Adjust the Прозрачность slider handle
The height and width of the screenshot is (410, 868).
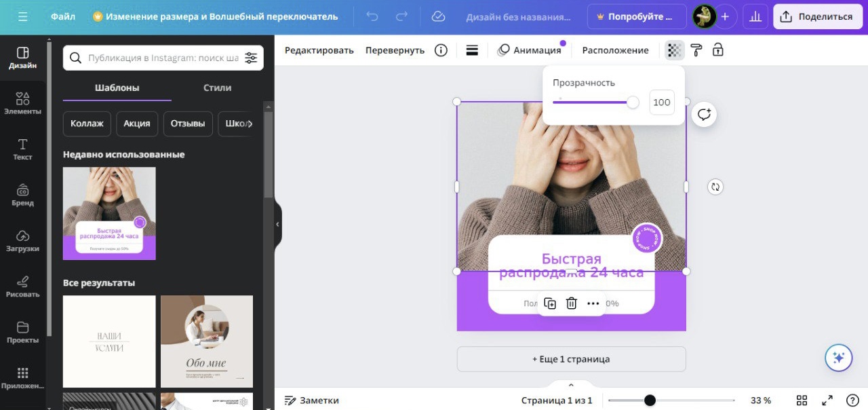[x=633, y=102]
